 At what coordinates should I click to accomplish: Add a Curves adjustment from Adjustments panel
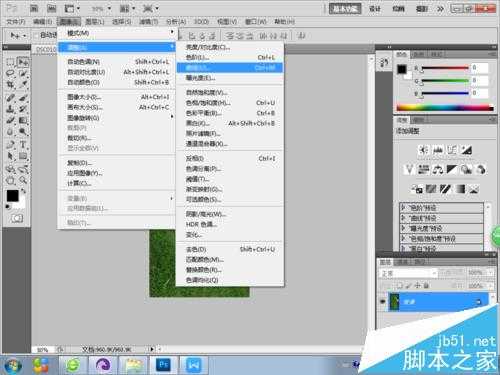point(452,150)
